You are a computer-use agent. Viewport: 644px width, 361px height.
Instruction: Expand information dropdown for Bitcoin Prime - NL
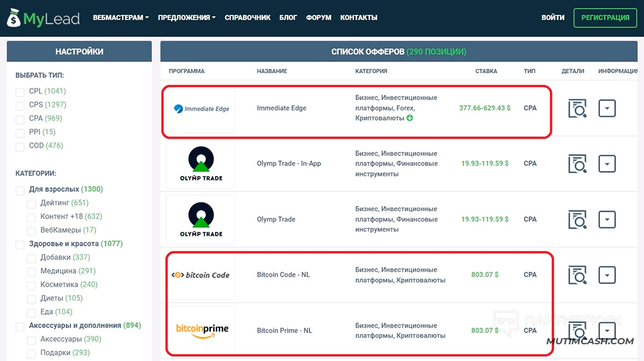click(607, 331)
